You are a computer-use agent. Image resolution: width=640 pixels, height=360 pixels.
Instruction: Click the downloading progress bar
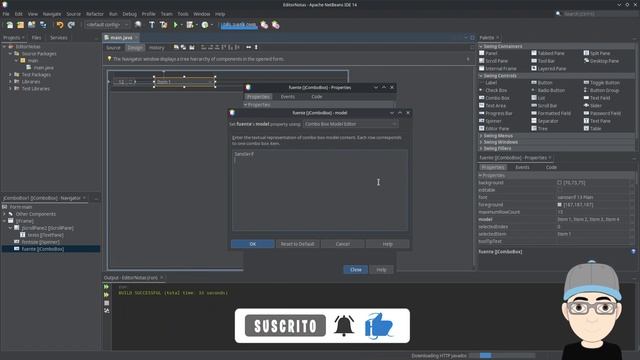pos(502,356)
